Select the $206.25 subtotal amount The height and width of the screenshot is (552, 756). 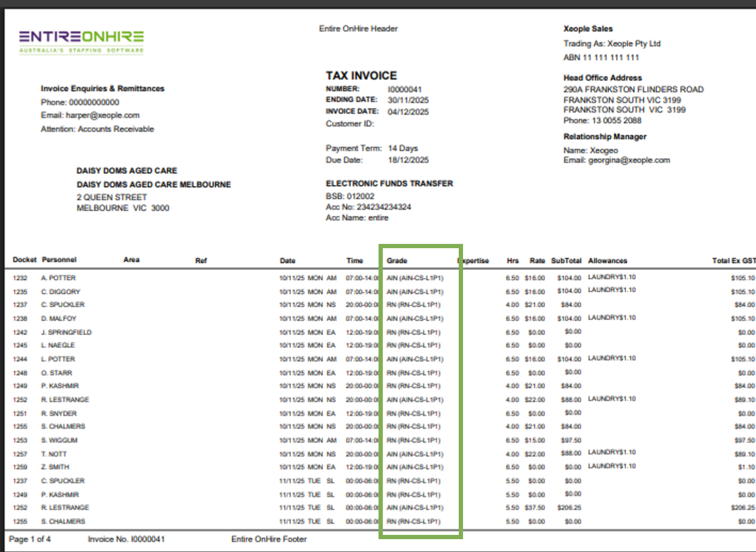(569, 508)
